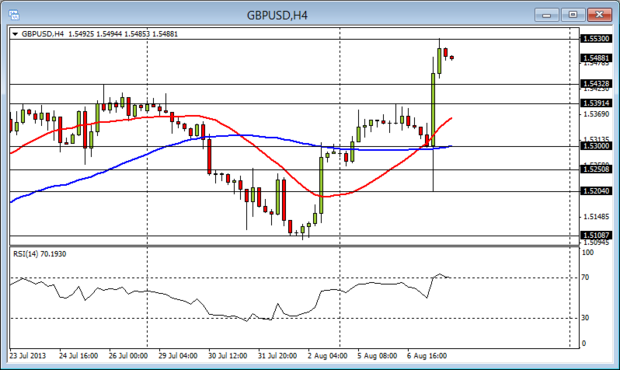Click the GBPUSD,H4 window title text
The width and height of the screenshot is (620, 370).
tap(277, 15)
